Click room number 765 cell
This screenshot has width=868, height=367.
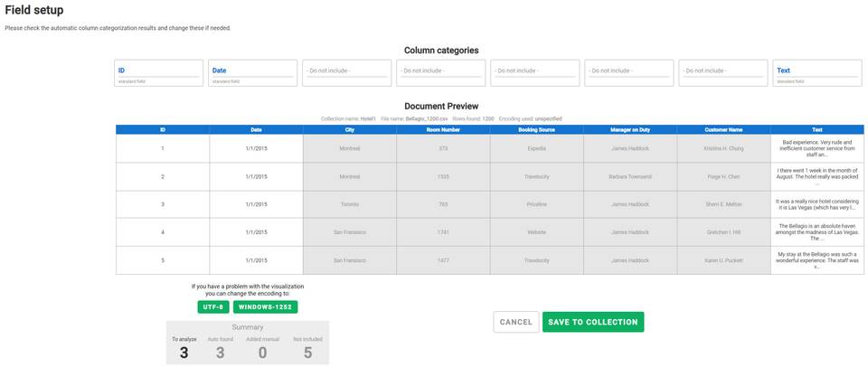pos(443,204)
